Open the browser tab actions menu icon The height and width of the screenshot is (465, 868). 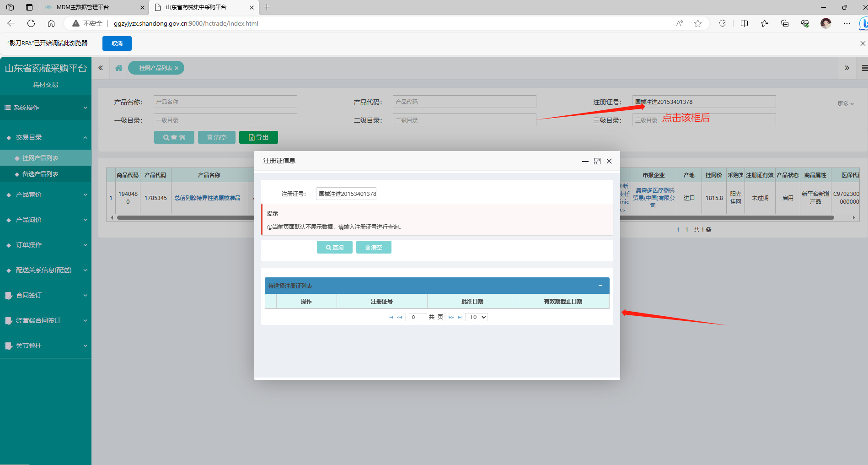29,7
